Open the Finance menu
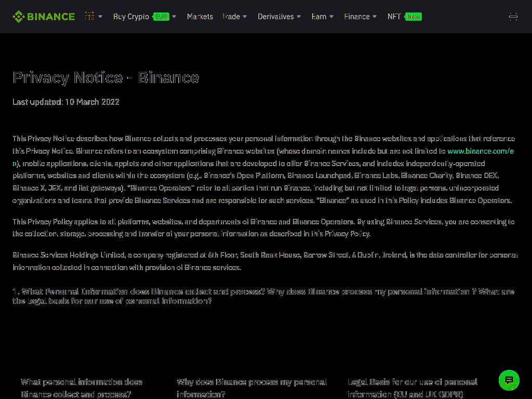Screen dimensions: 532x399 [x=356, y=16]
